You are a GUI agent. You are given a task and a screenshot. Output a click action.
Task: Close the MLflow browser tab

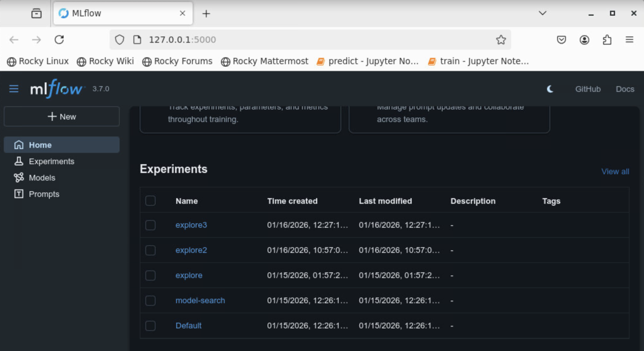click(182, 13)
